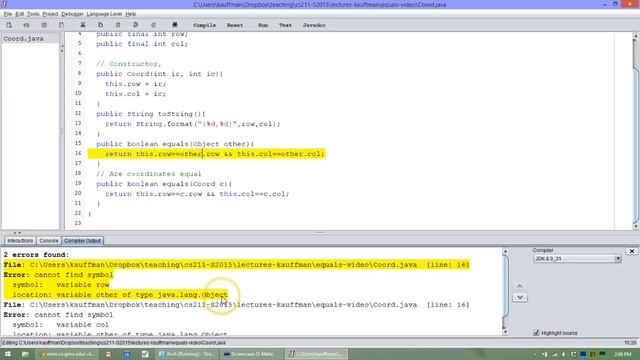Screen dimensions: 640x360
Task: Open the Language Level menu
Action: pos(104,14)
